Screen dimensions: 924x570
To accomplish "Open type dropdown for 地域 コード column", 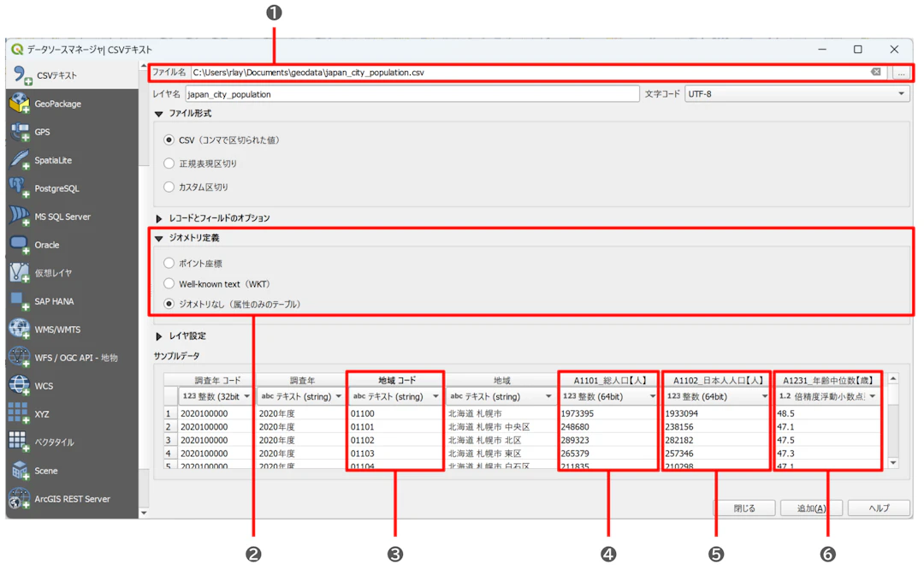I will [394, 396].
